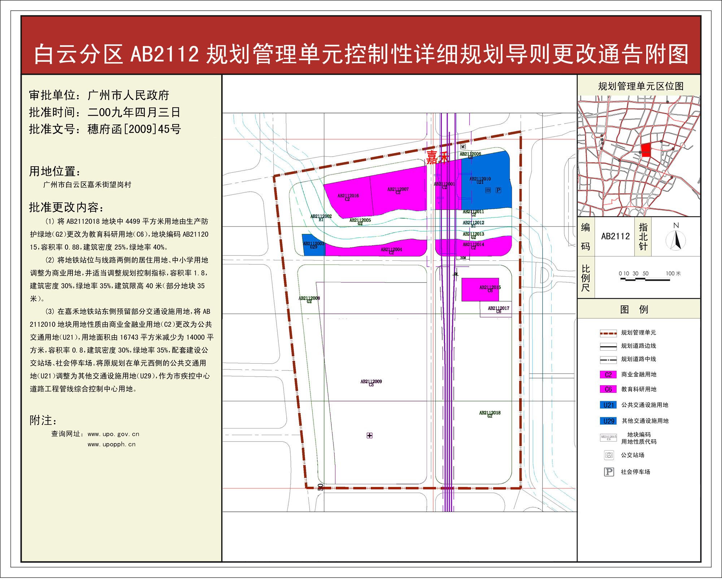This screenshot has width=722, height=588.
Task: Click the dashed red planning-unit boundary legend sample
Action: 608,333
